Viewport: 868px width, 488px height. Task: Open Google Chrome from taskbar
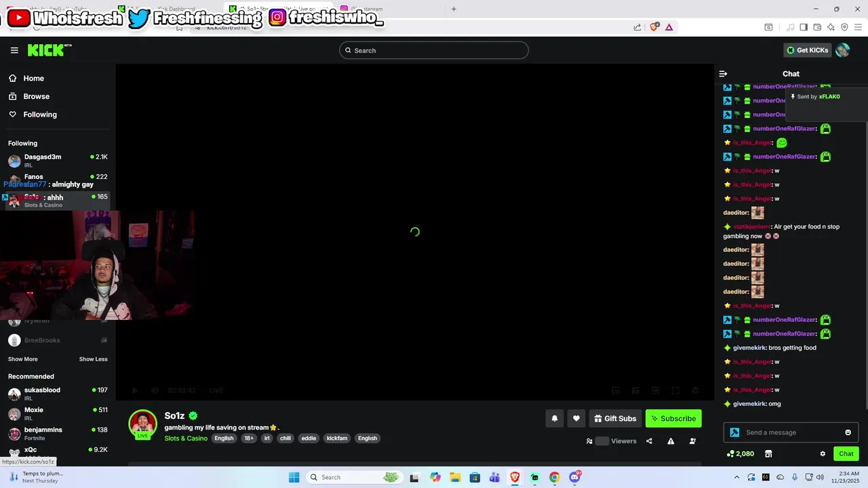554,477
